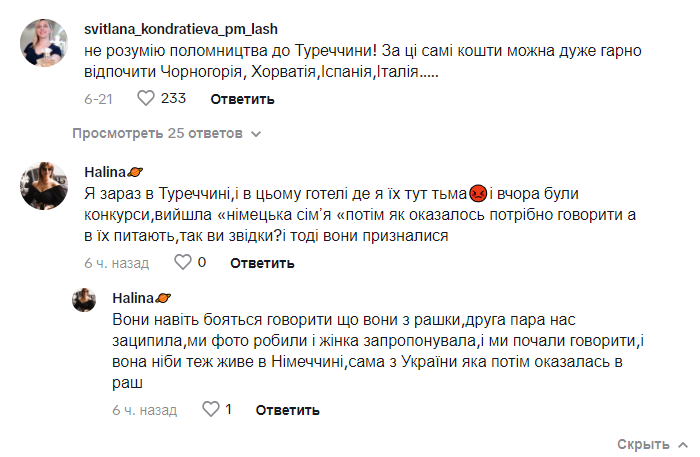This screenshot has width=700, height=457.
Task: Open Halina username on nested reply
Action: point(133,298)
